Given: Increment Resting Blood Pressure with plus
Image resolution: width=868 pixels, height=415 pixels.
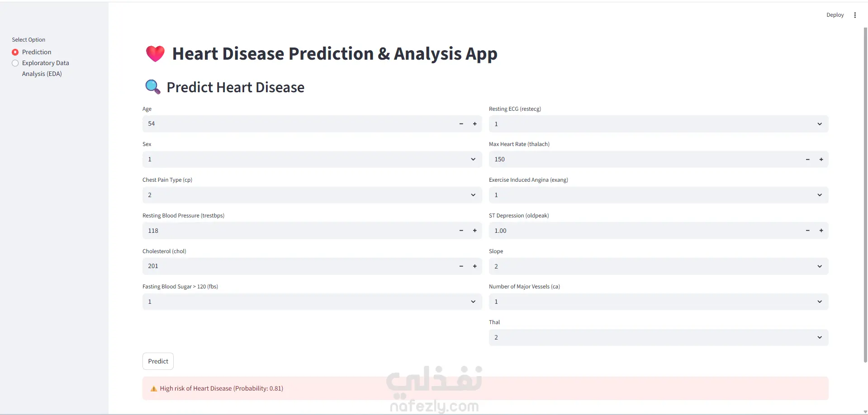Looking at the screenshot, I should [474, 231].
